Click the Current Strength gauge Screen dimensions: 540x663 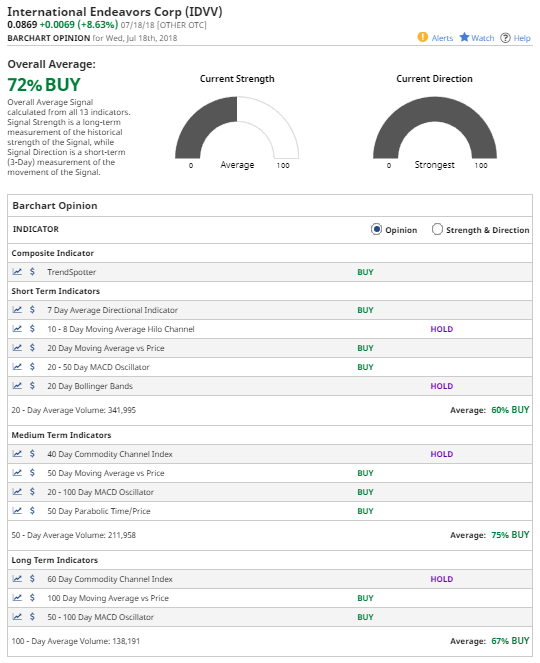click(237, 128)
